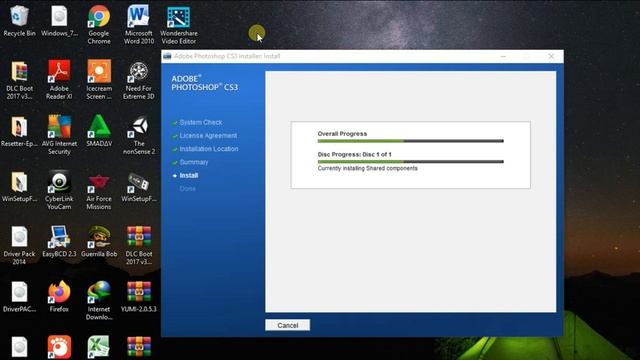Click the Overall Progress bar
Screen dimensions: 640x360
click(x=411, y=141)
